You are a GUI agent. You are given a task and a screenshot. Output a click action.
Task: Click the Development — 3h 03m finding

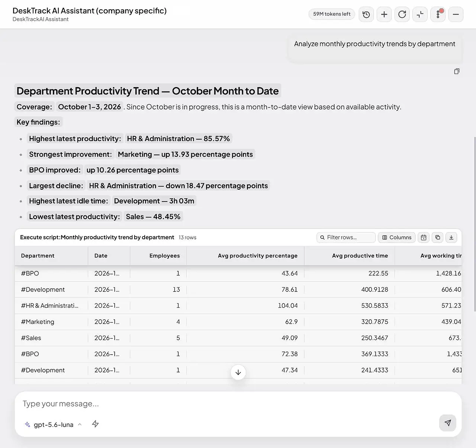(x=154, y=201)
